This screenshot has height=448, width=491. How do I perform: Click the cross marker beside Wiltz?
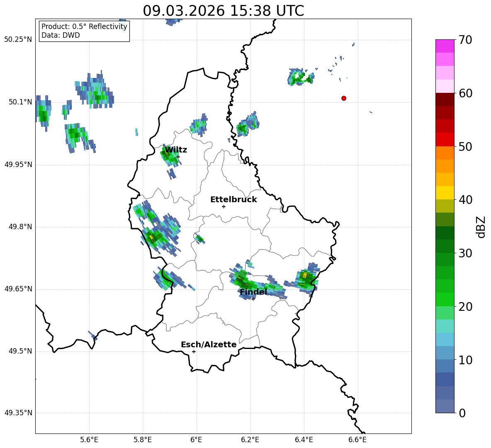tap(178, 157)
